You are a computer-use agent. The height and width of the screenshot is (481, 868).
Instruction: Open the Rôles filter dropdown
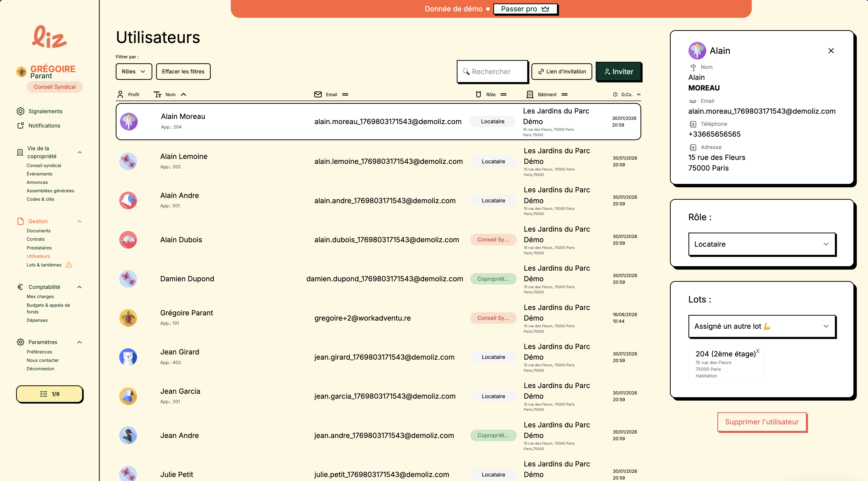click(x=134, y=71)
